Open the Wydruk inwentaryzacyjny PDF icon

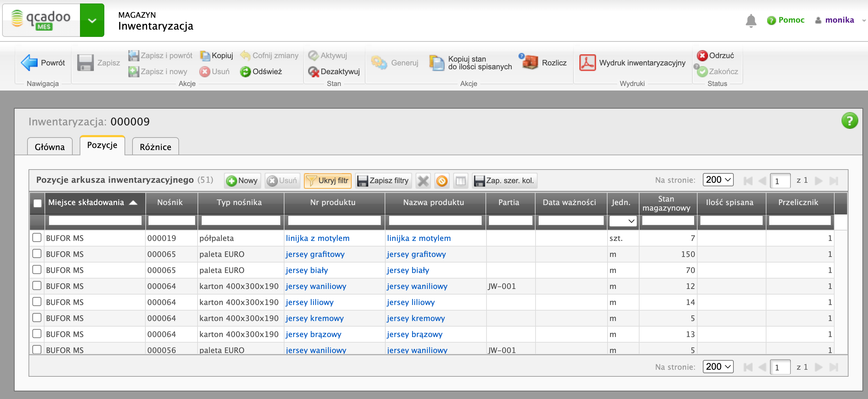[587, 63]
